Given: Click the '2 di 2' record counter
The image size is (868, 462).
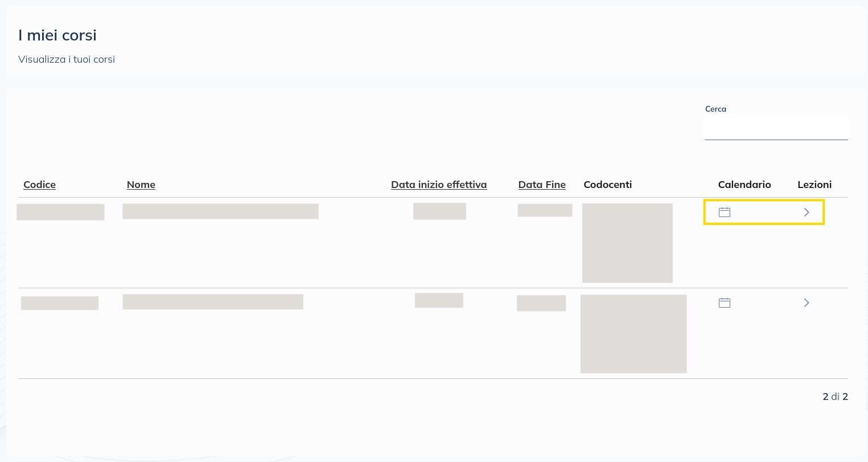Looking at the screenshot, I should (835, 396).
